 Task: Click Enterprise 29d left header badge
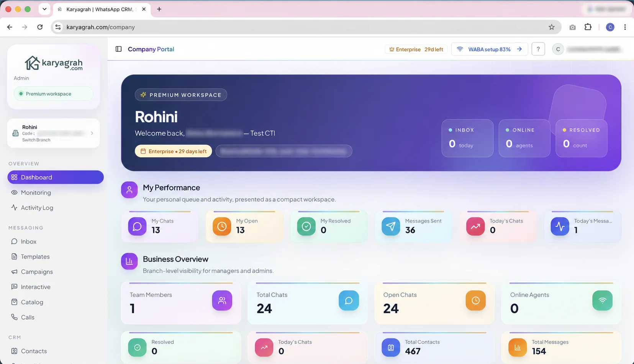point(416,49)
